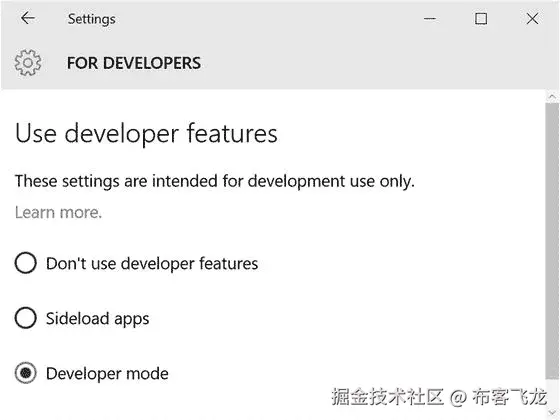
Task: Click the FOR DEVELOPERS heading
Action: coord(134,63)
